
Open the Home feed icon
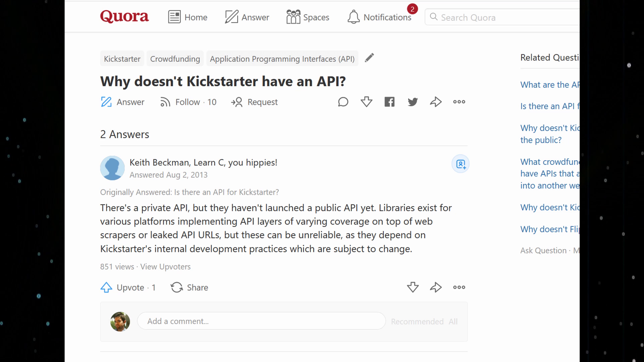click(174, 17)
